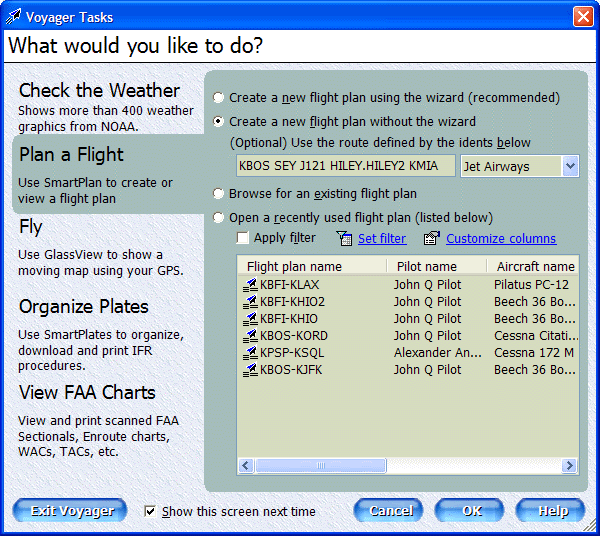Click the flight list scroll right arrow

click(x=569, y=466)
